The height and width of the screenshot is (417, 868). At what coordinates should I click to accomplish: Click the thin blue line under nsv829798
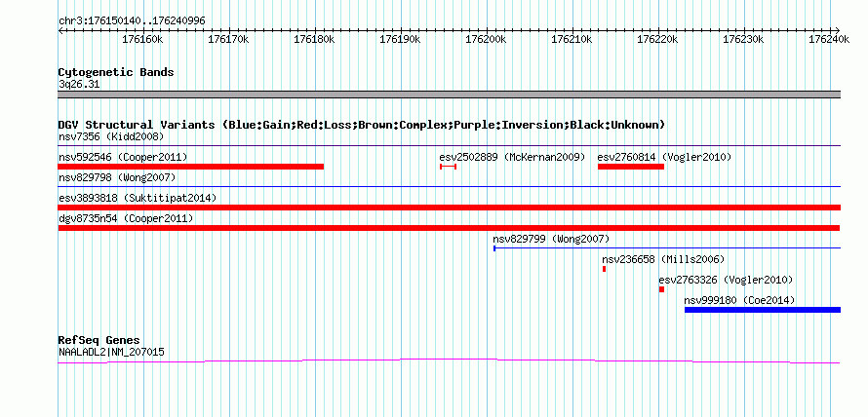click(x=450, y=187)
